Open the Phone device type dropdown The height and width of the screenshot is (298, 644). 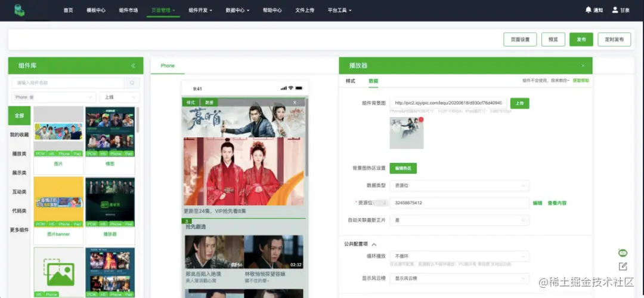[54, 97]
